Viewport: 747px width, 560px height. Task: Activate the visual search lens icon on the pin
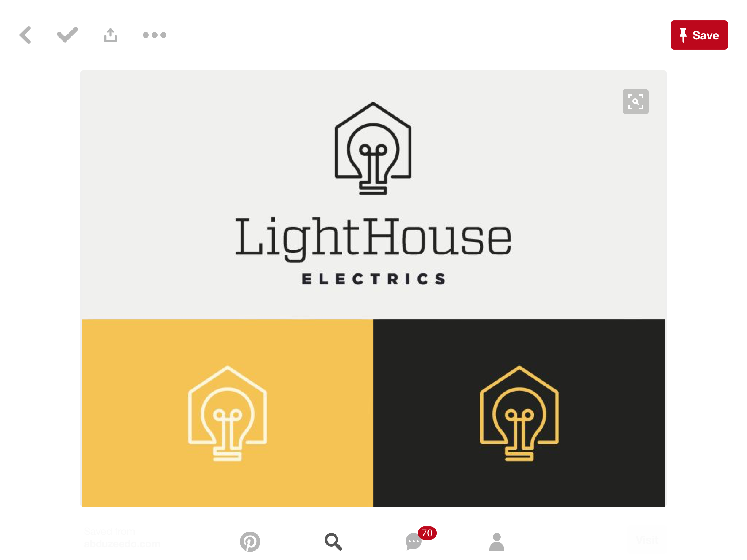click(x=636, y=102)
